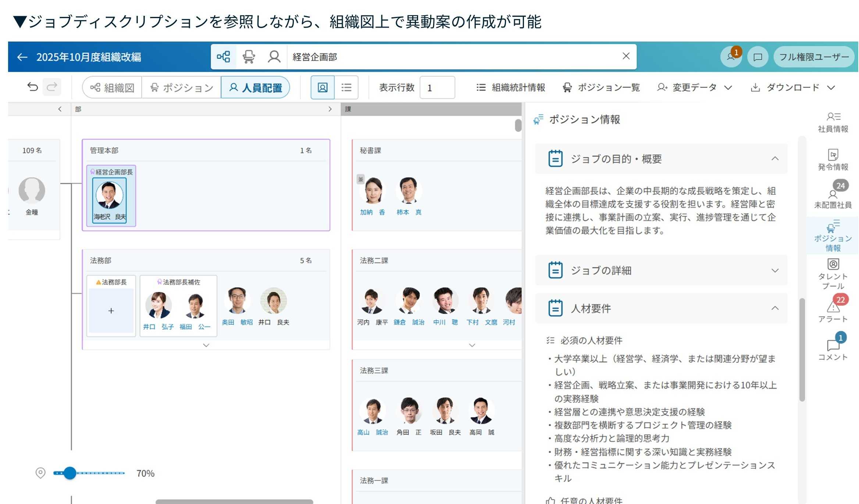Image resolution: width=859 pixels, height=504 pixels.
Task: Switch to the 組織図 tab
Action: pyautogui.click(x=113, y=87)
